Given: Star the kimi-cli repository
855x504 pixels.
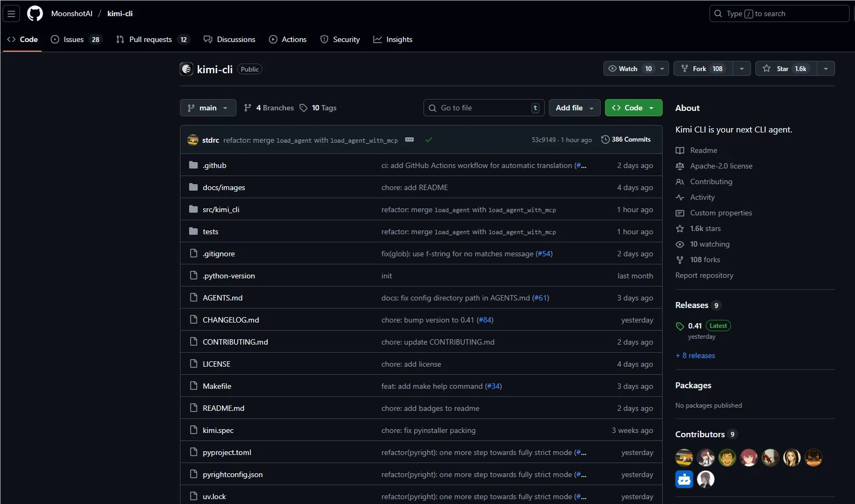Looking at the screenshot, I should (786, 69).
